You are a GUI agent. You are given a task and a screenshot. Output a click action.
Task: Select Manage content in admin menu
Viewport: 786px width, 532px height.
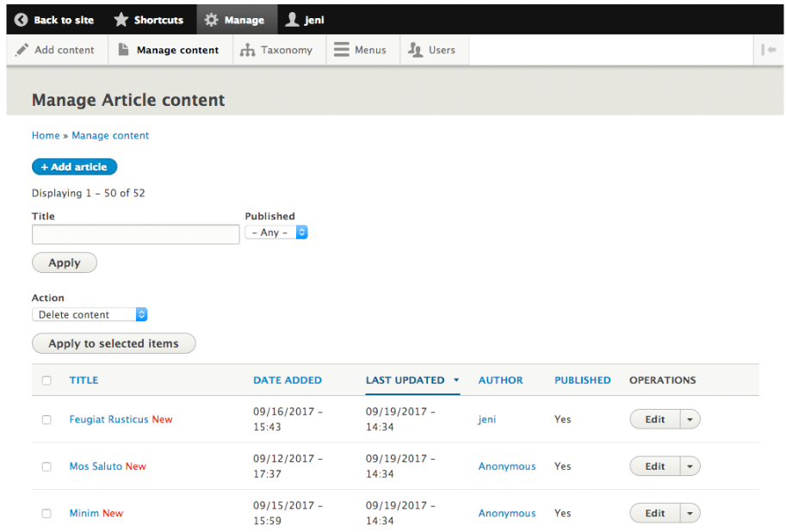click(x=170, y=50)
